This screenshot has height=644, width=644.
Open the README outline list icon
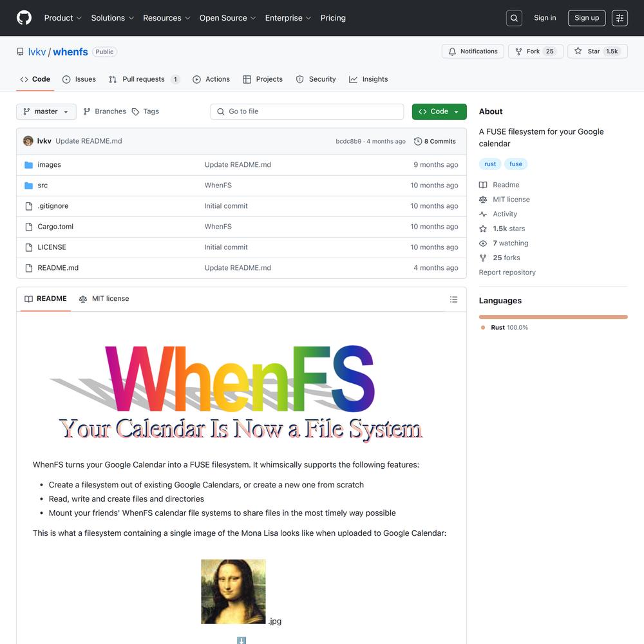pyautogui.click(x=453, y=299)
